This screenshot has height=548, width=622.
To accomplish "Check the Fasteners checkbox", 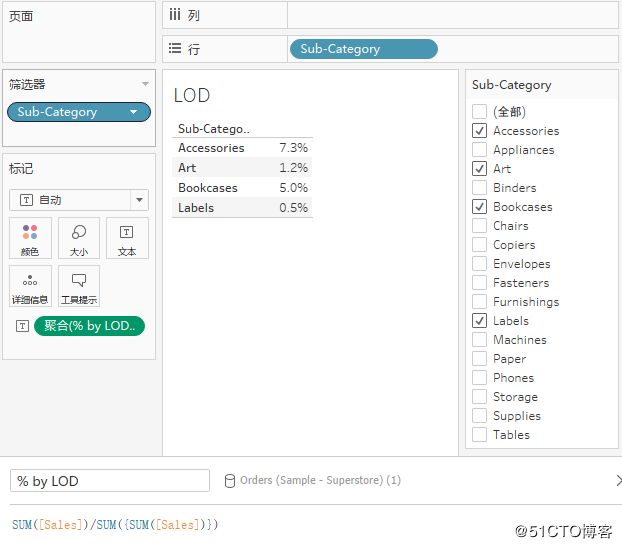I will (479, 283).
